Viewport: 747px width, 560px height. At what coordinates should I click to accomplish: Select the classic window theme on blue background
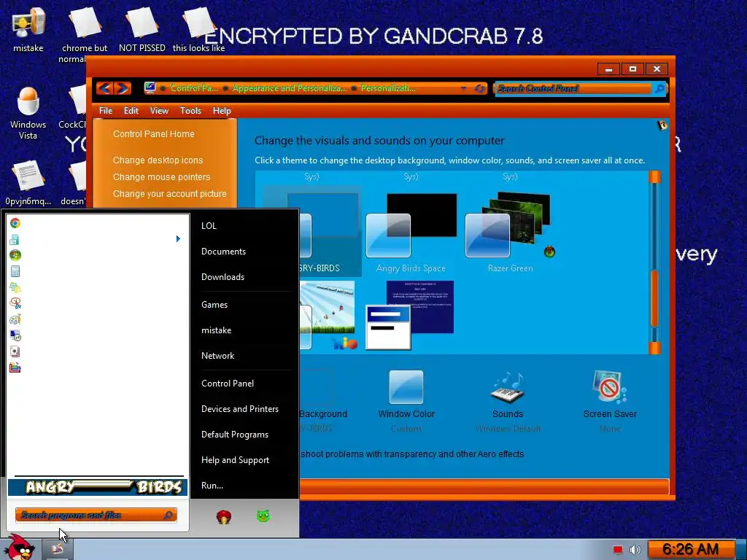[x=410, y=315]
